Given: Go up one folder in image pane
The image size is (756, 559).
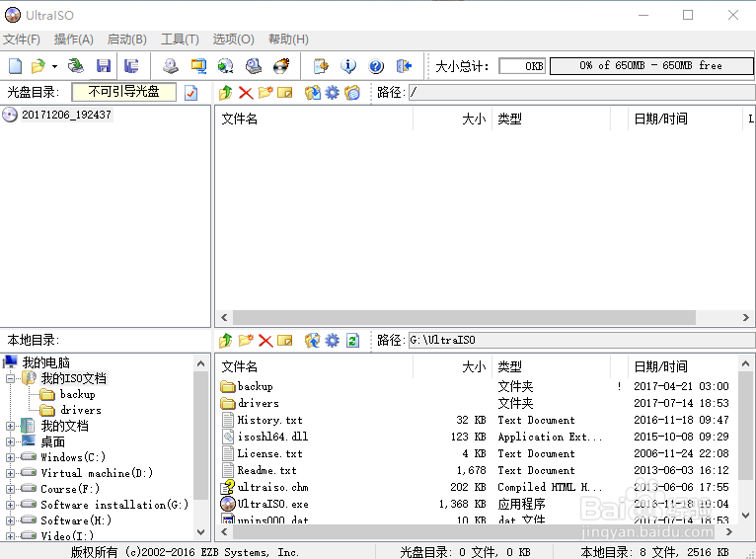Looking at the screenshot, I should point(226,92).
